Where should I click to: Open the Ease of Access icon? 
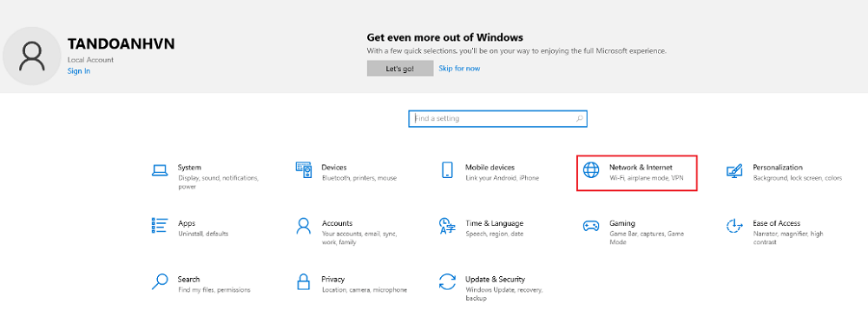[x=734, y=226]
